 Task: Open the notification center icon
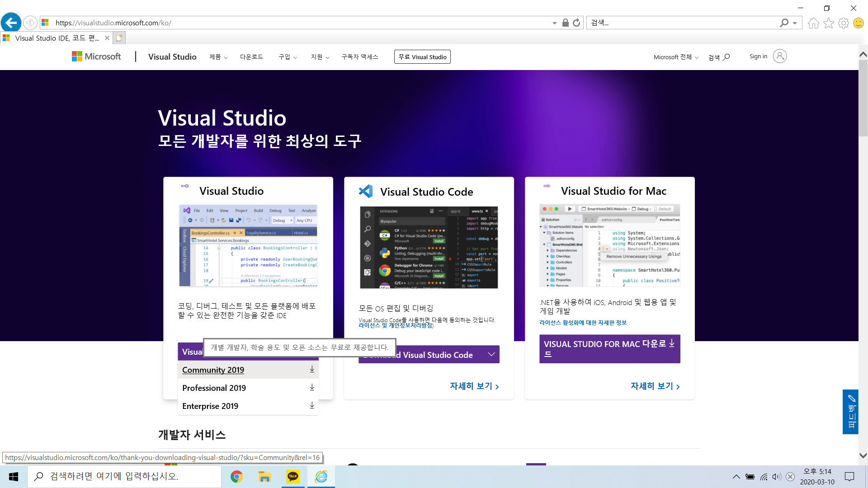point(849,477)
